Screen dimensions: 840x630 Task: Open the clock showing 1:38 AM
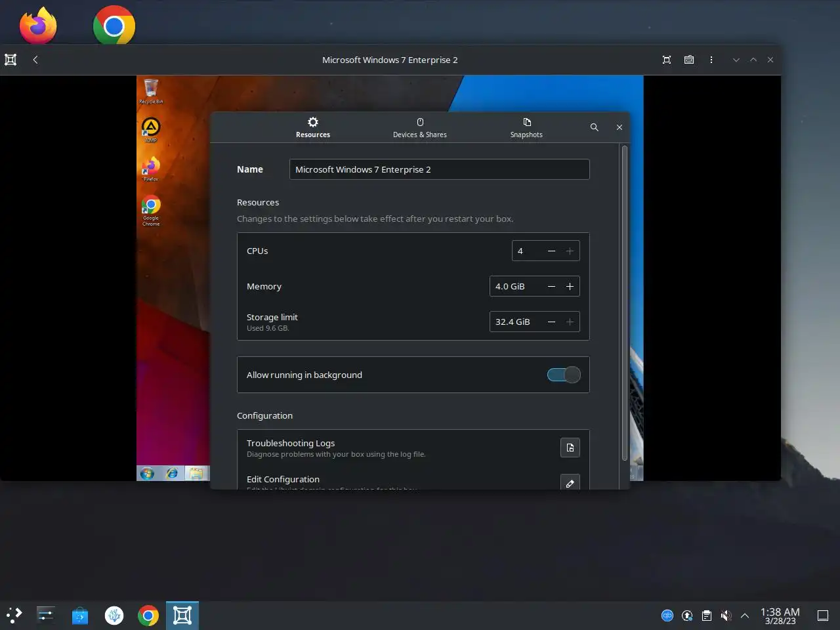tap(780, 616)
